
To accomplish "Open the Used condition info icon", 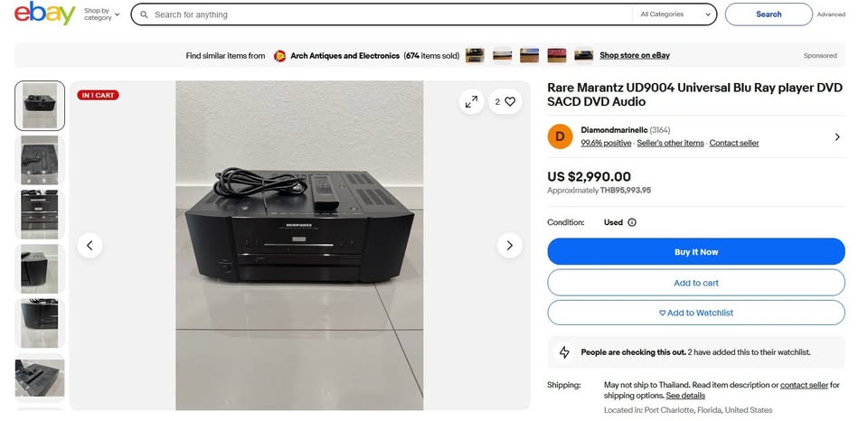I will 632,222.
